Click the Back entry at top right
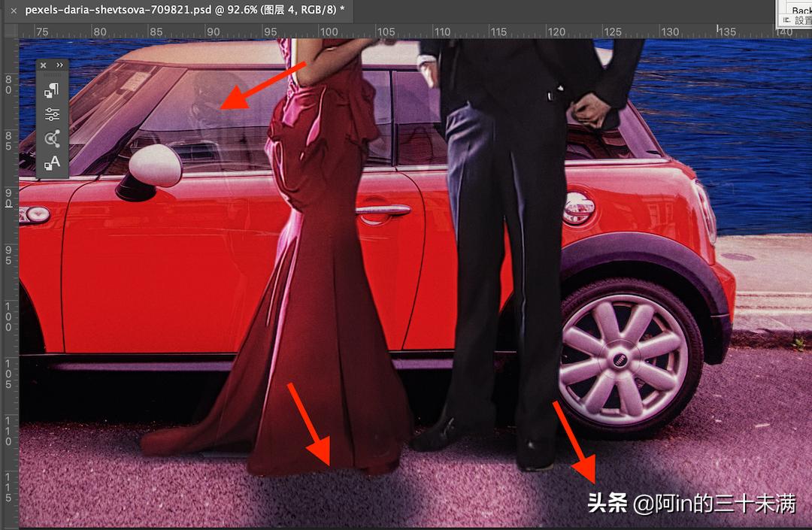 [x=801, y=10]
